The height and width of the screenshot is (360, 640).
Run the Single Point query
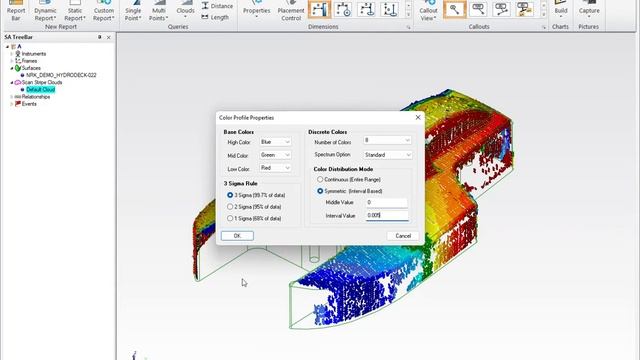[x=133, y=11]
